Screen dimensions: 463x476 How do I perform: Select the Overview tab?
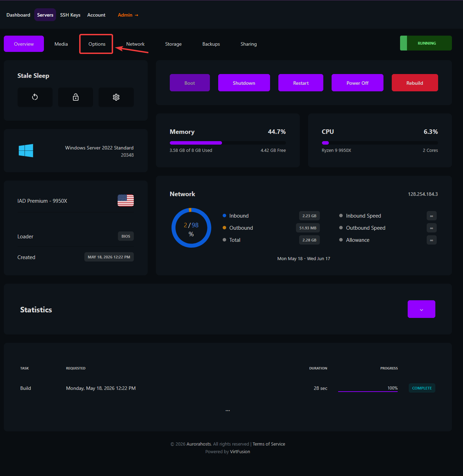click(24, 44)
